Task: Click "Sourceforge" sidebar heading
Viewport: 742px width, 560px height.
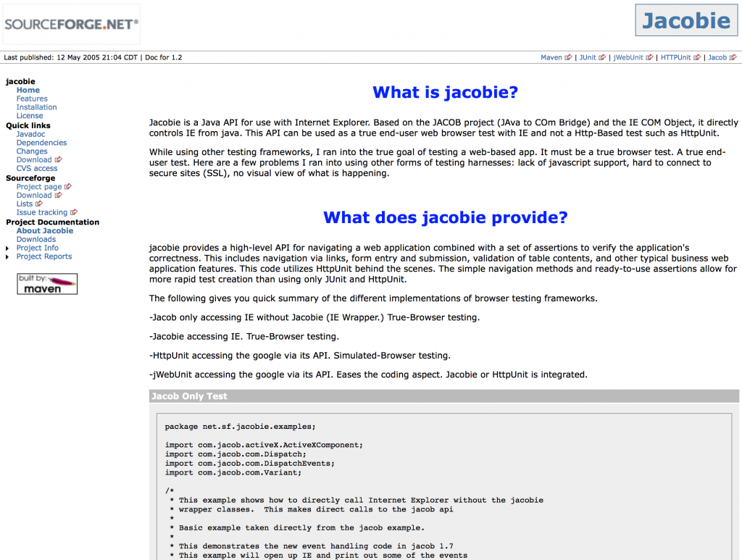Action: coord(30,177)
